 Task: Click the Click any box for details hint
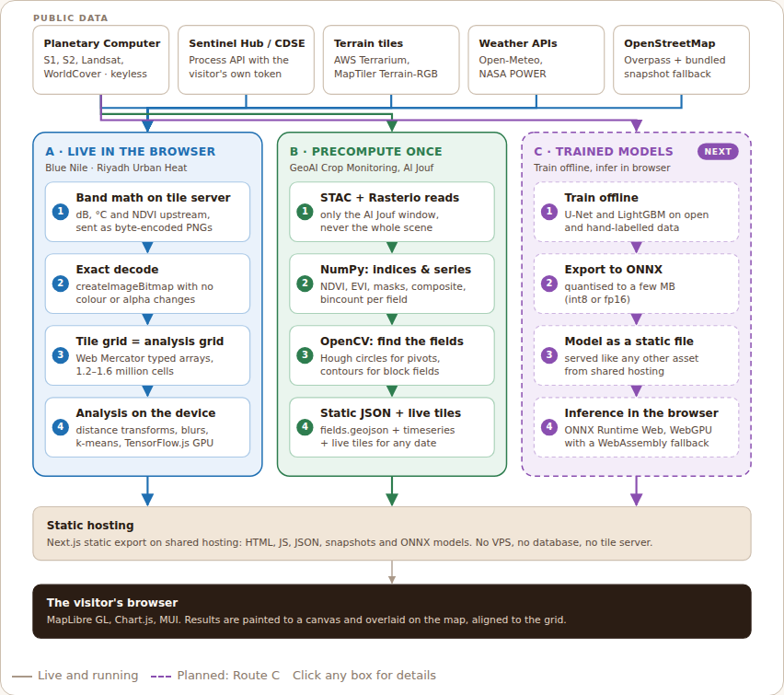[x=364, y=676]
